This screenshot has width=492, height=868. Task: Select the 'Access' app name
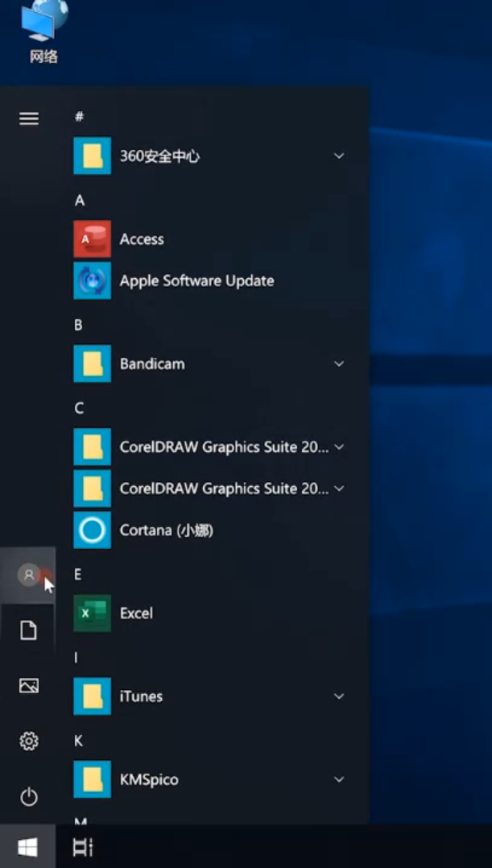click(142, 239)
